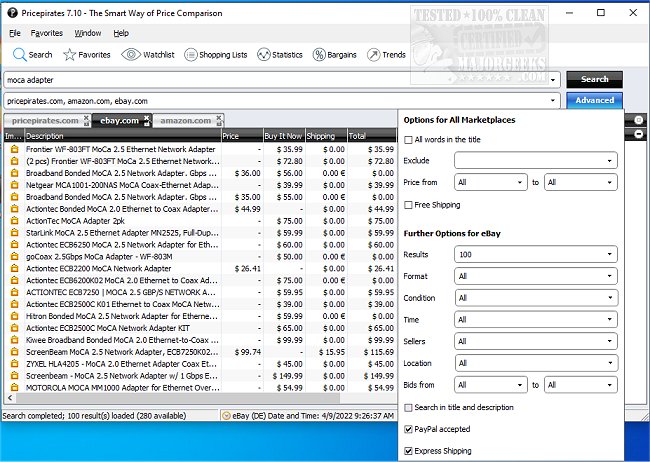Screen dimensions: 650x462
Task: Open Favorites star in the toolbar
Action: click(x=87, y=55)
